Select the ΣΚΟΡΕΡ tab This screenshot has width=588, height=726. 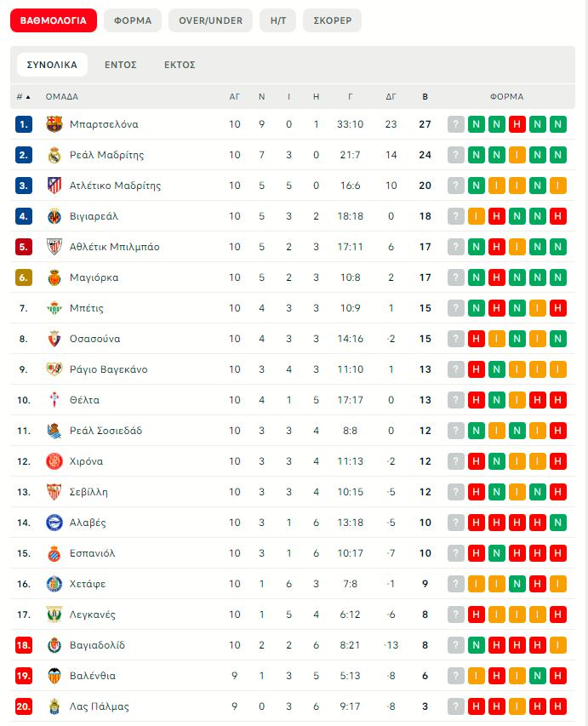click(332, 20)
